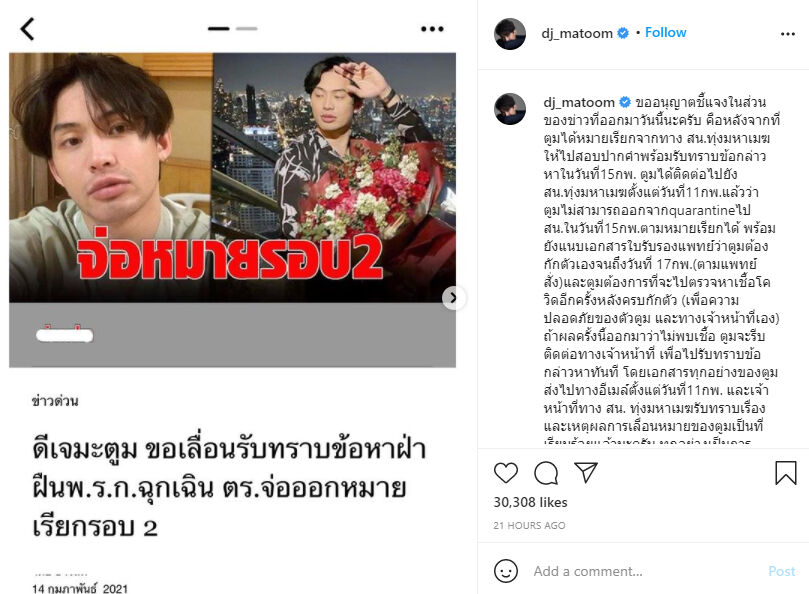809x594 pixels.
Task: Open dj_matoom profile from header username
Action: (x=577, y=34)
